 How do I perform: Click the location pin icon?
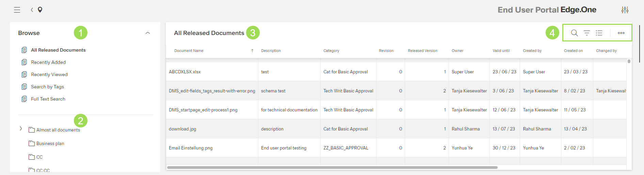click(x=40, y=10)
